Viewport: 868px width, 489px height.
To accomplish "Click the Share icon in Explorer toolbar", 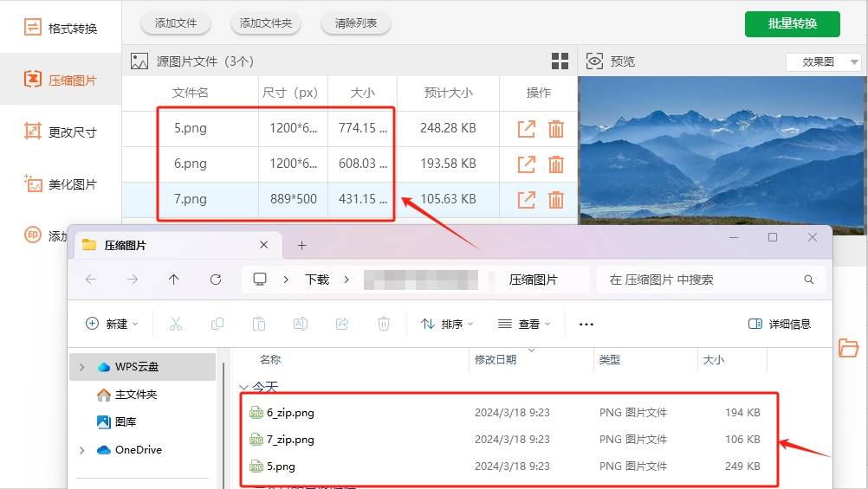I will click(x=342, y=324).
